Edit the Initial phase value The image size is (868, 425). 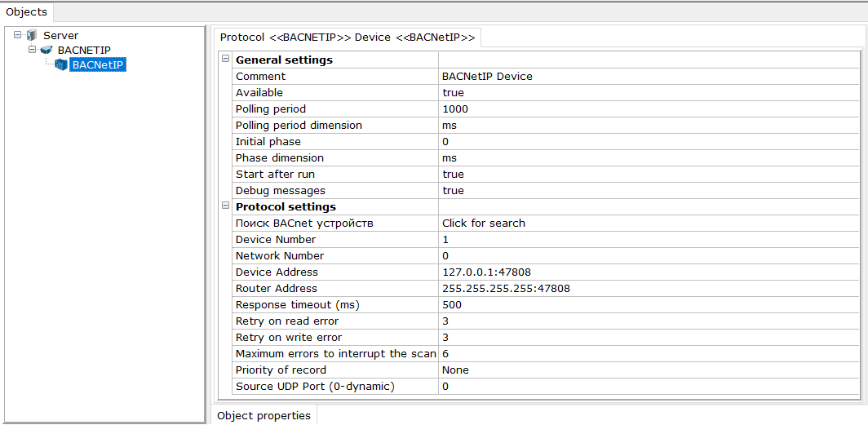[649, 142]
